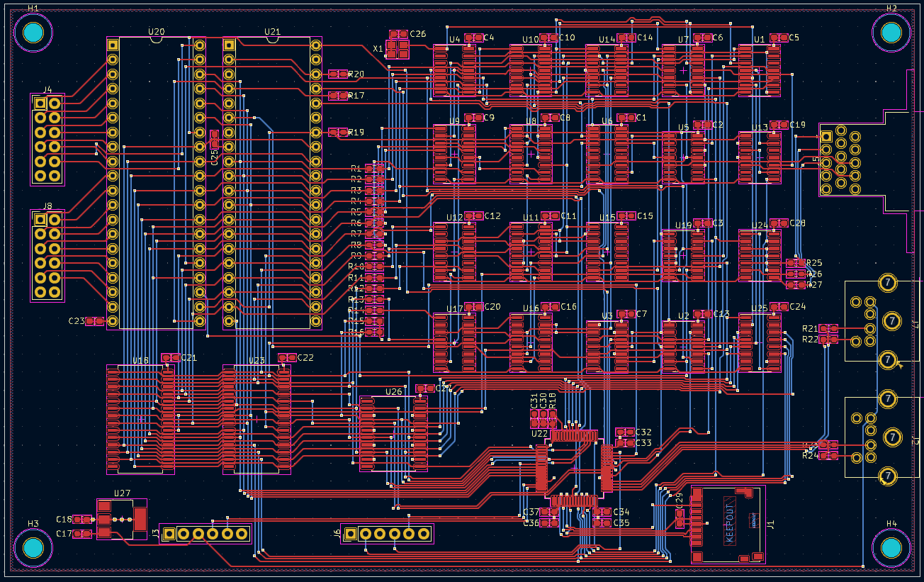Click capacitor C25 between the DIP chips
Viewport: 924px width, 582px height.
pos(215,139)
